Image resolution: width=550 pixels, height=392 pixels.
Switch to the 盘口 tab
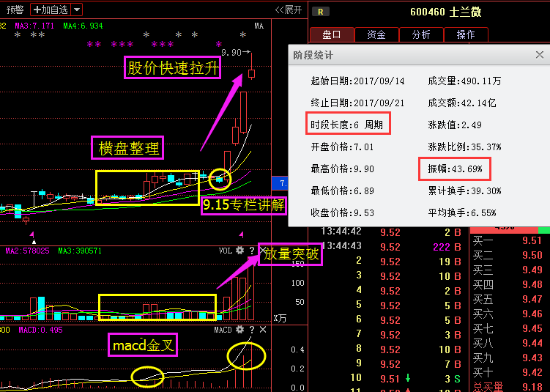(x=332, y=34)
